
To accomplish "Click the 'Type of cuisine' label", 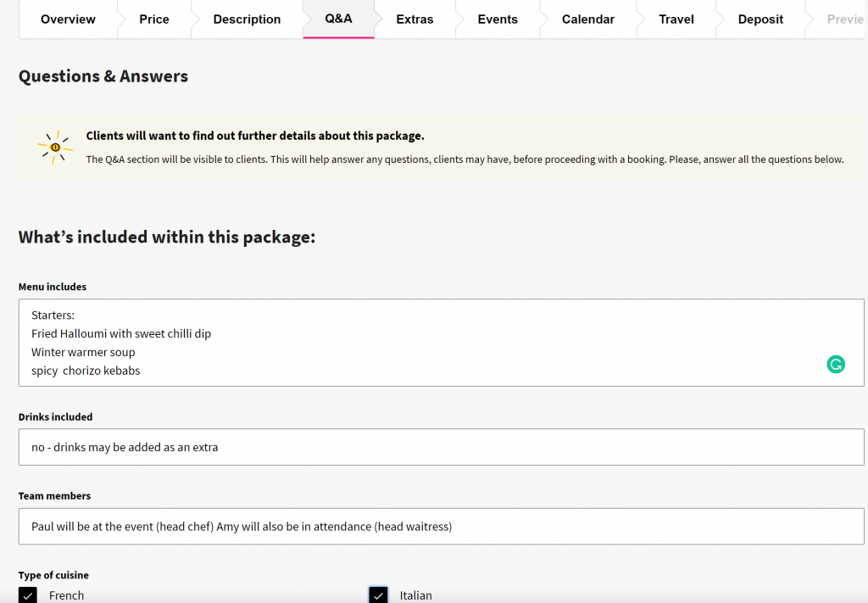I will (53, 575).
